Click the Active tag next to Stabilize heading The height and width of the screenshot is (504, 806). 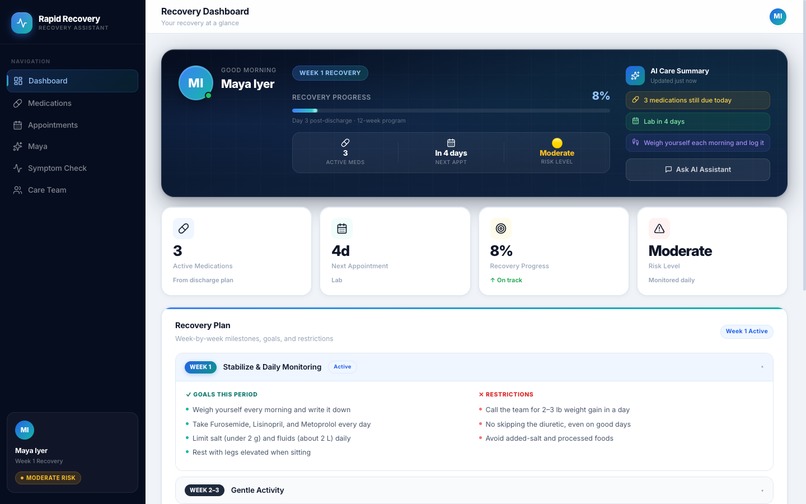click(x=342, y=367)
